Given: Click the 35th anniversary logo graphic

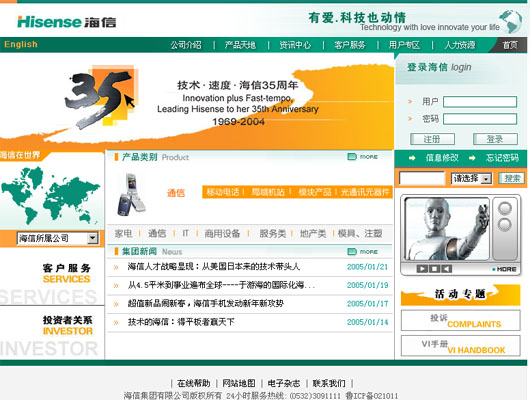Looking at the screenshot, I should (101, 96).
